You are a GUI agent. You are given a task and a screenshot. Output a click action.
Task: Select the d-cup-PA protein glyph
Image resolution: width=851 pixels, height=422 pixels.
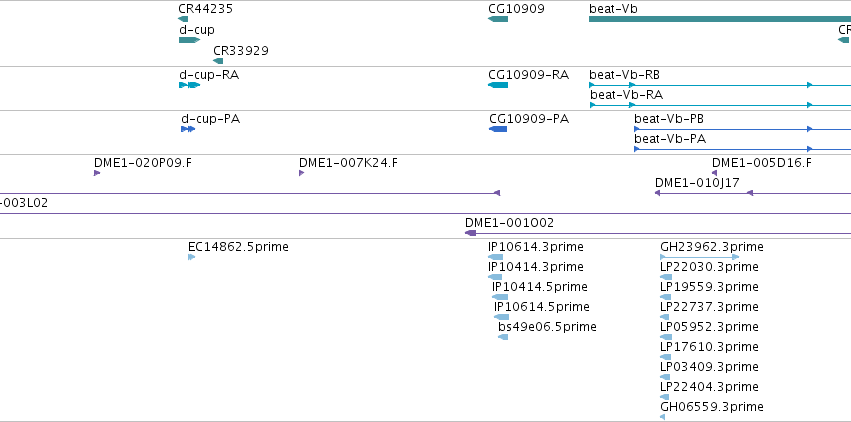(x=188, y=129)
